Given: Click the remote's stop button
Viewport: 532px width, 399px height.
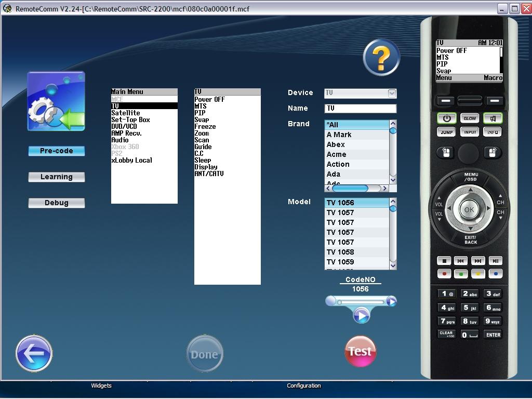Looking at the screenshot, I should tap(444, 261).
